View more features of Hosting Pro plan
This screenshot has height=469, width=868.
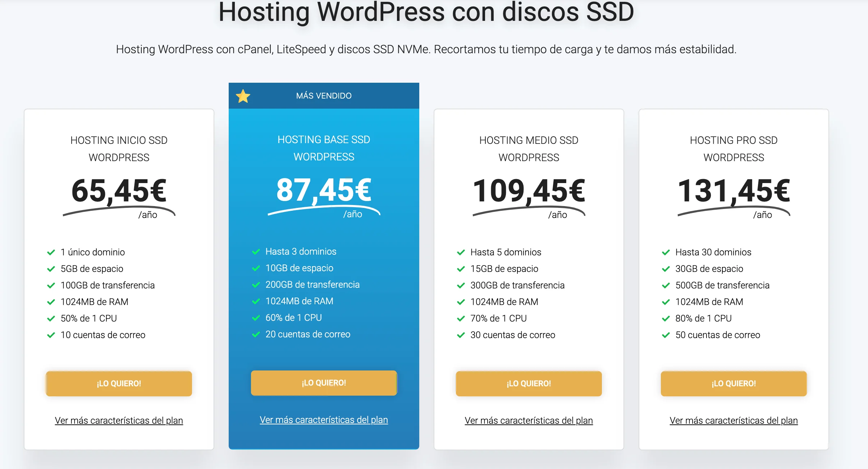tap(734, 420)
